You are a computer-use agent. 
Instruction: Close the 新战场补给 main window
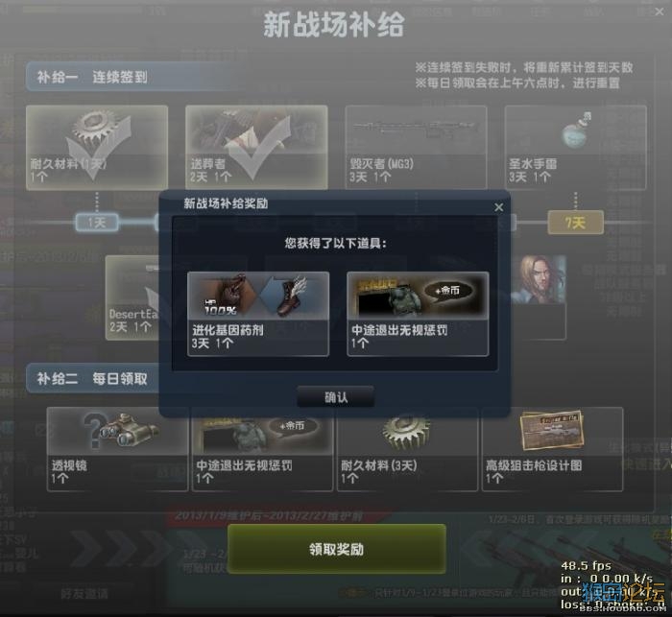click(660, 12)
